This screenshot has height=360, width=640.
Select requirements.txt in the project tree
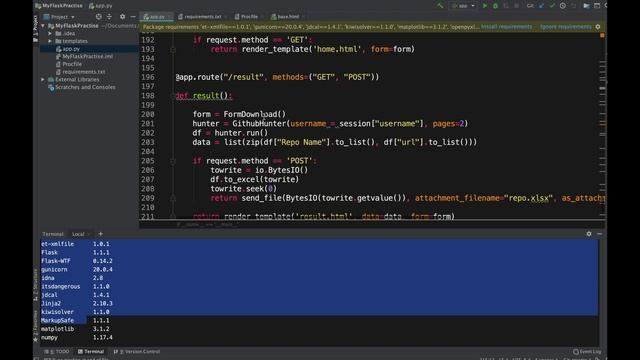click(84, 72)
